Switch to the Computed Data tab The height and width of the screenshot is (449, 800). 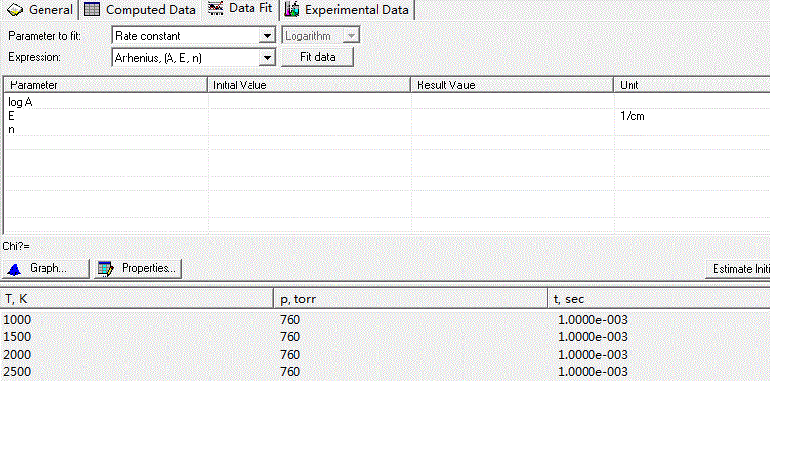tap(140, 10)
